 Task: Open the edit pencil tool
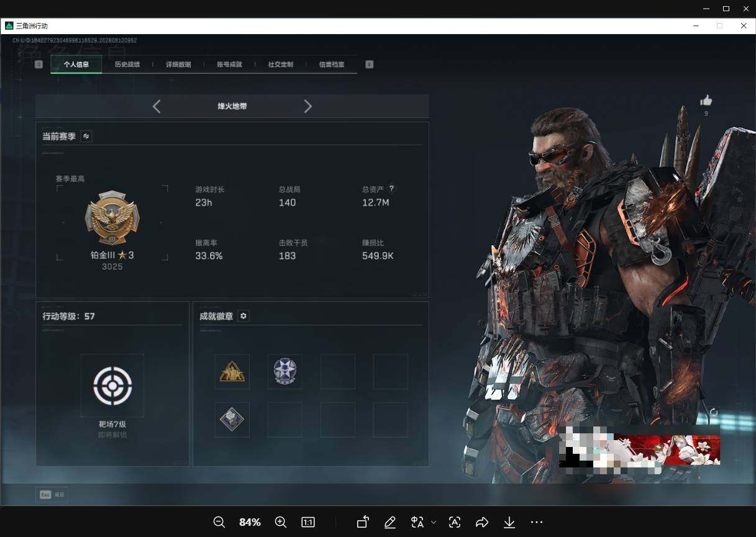point(390,522)
